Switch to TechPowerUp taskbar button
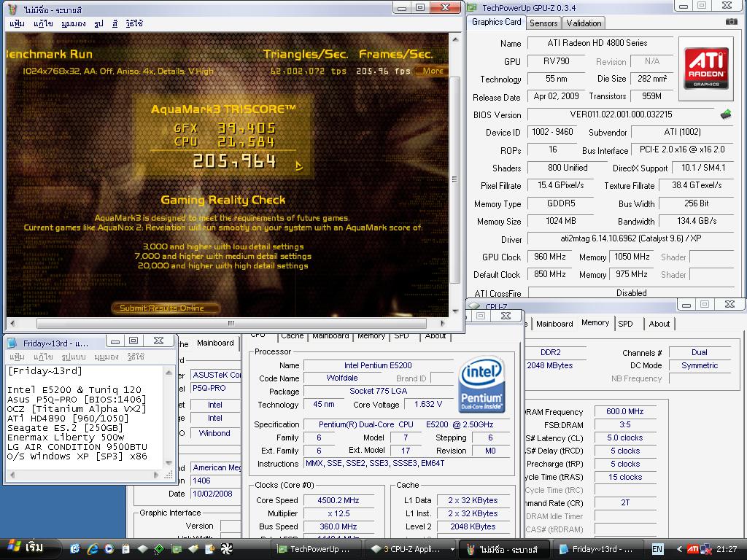This screenshot has height=560, width=747. (x=317, y=549)
